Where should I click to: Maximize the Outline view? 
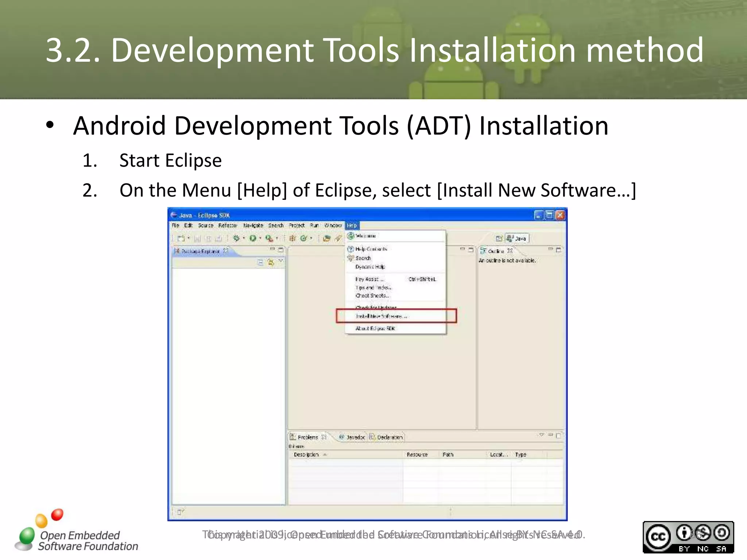coord(558,250)
